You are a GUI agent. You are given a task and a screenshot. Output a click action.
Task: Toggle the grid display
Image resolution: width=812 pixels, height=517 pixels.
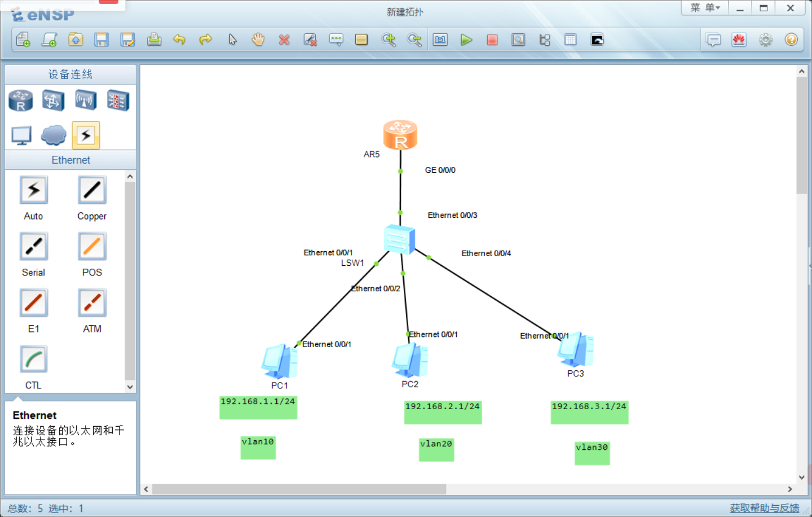[x=571, y=40]
